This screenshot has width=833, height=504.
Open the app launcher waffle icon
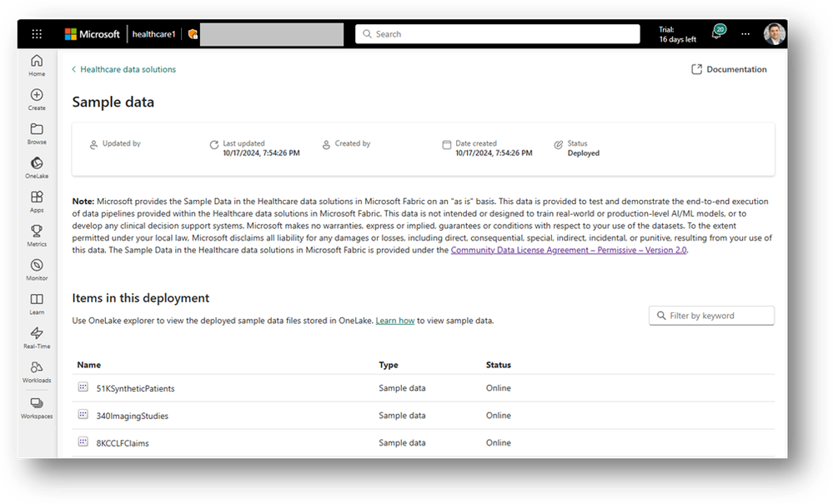tap(37, 34)
